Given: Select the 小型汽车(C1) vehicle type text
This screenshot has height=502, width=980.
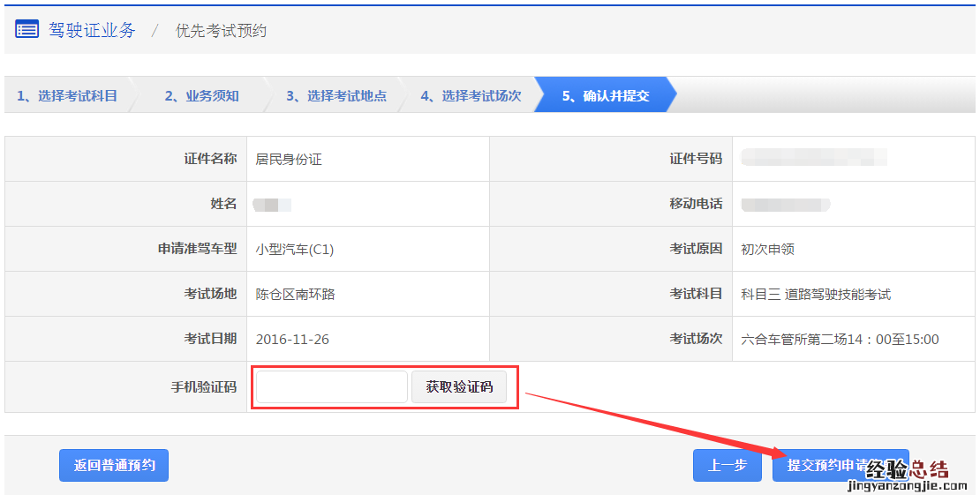Looking at the screenshot, I should click(295, 250).
